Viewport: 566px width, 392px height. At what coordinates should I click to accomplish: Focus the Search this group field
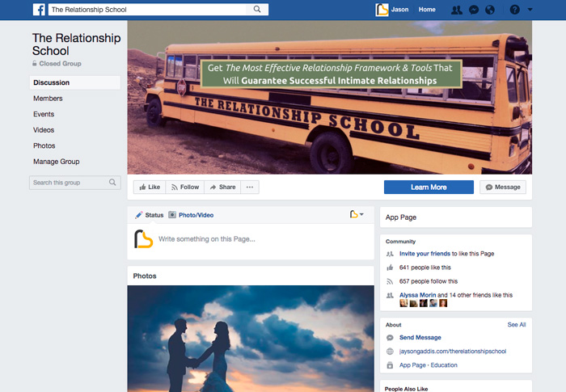[x=75, y=183]
